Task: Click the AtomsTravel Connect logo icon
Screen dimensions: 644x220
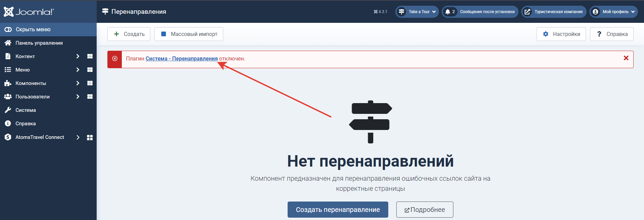Action: [8, 137]
